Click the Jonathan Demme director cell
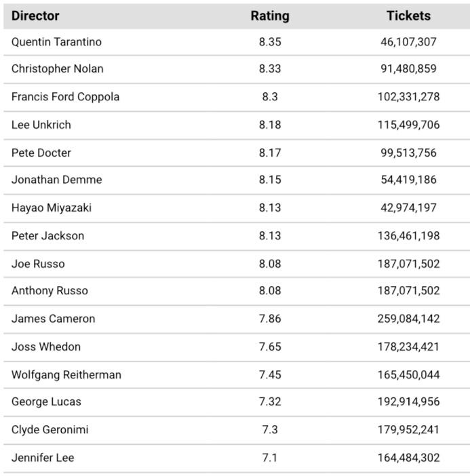Screen dimensions: 470x476 (56, 180)
